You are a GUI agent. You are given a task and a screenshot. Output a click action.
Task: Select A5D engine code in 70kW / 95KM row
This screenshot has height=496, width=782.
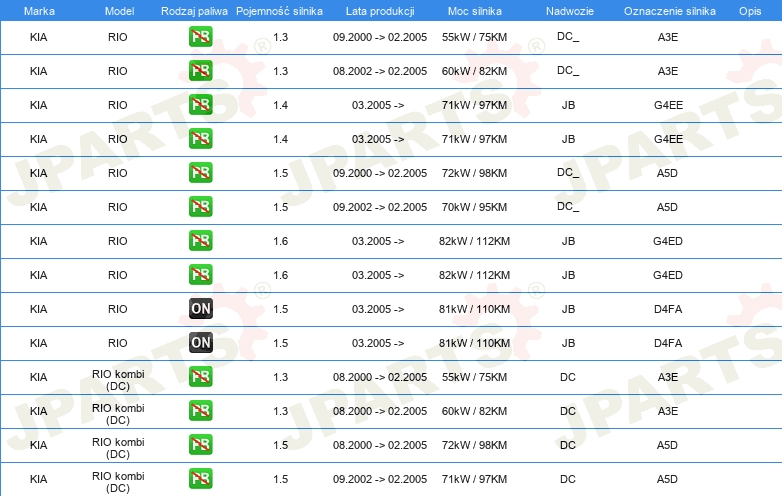click(x=667, y=207)
